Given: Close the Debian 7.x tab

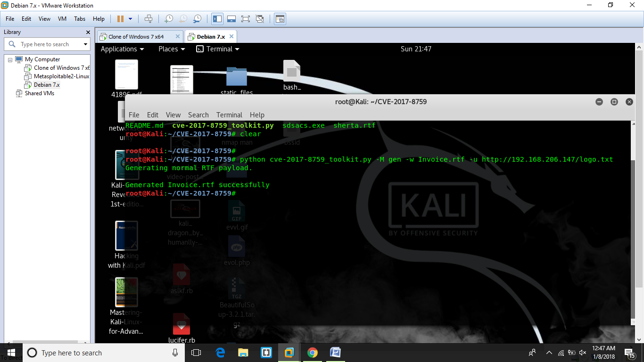Looking at the screenshot, I should 231,36.
